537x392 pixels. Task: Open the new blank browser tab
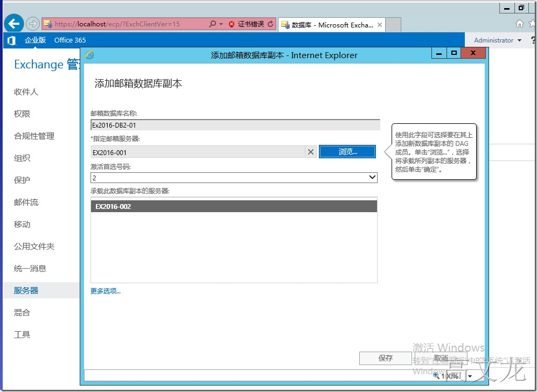pyautogui.click(x=393, y=25)
